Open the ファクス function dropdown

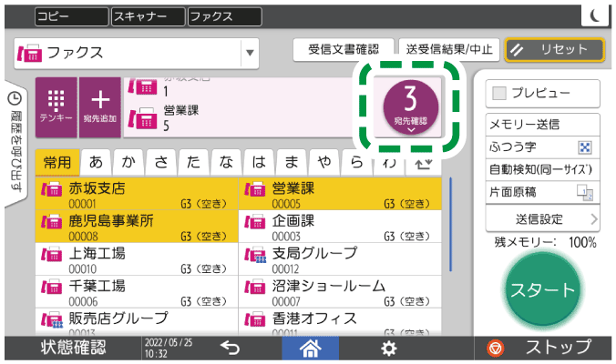point(137,54)
